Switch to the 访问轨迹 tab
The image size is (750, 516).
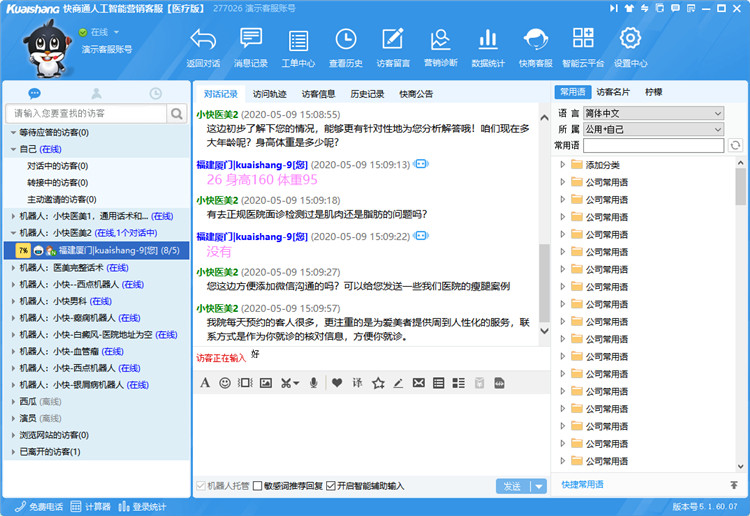tap(270, 94)
